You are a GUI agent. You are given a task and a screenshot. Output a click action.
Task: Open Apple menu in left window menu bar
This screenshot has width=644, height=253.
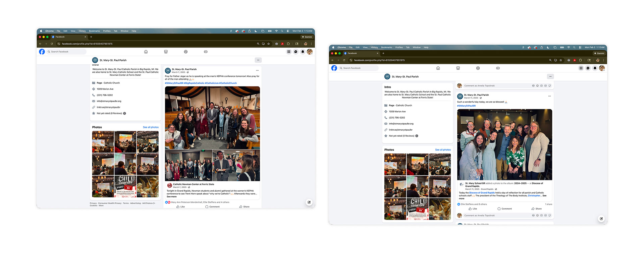tap(41, 31)
